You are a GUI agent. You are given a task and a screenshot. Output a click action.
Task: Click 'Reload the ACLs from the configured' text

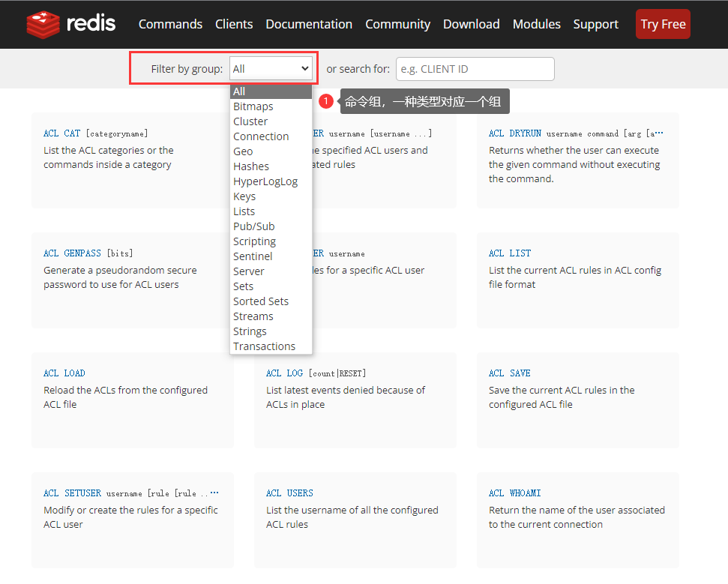tap(125, 397)
